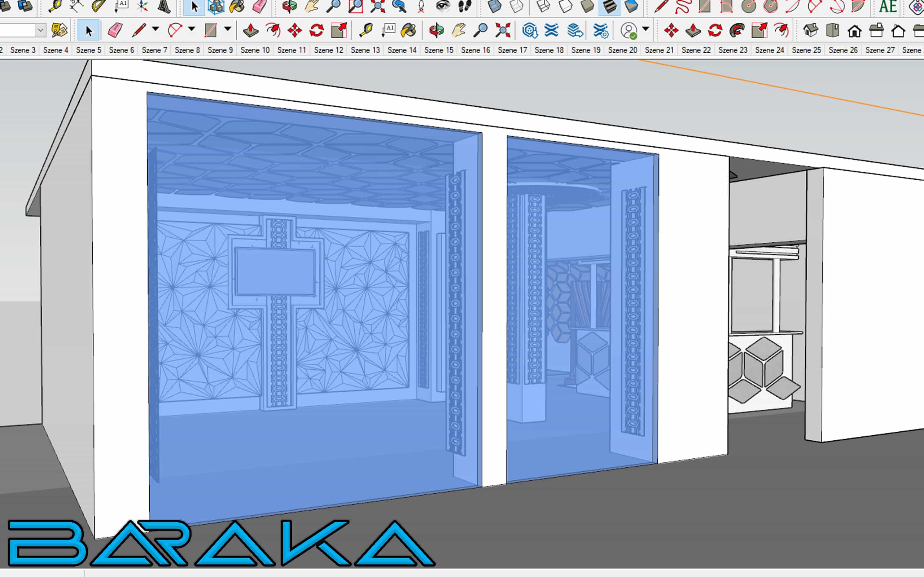This screenshot has height=577, width=924.
Task: Open the tag combo box dropdown
Action: (x=41, y=30)
